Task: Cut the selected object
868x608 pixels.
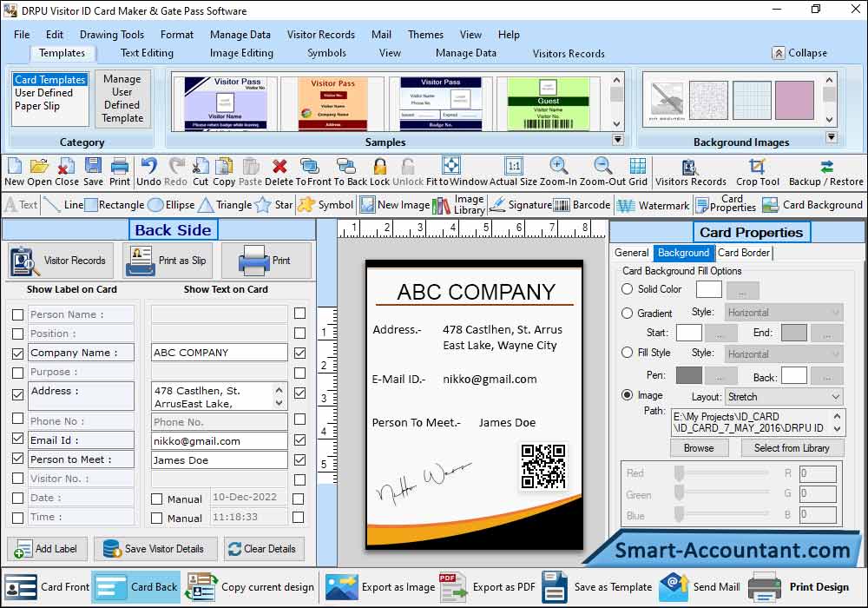Action: point(201,172)
